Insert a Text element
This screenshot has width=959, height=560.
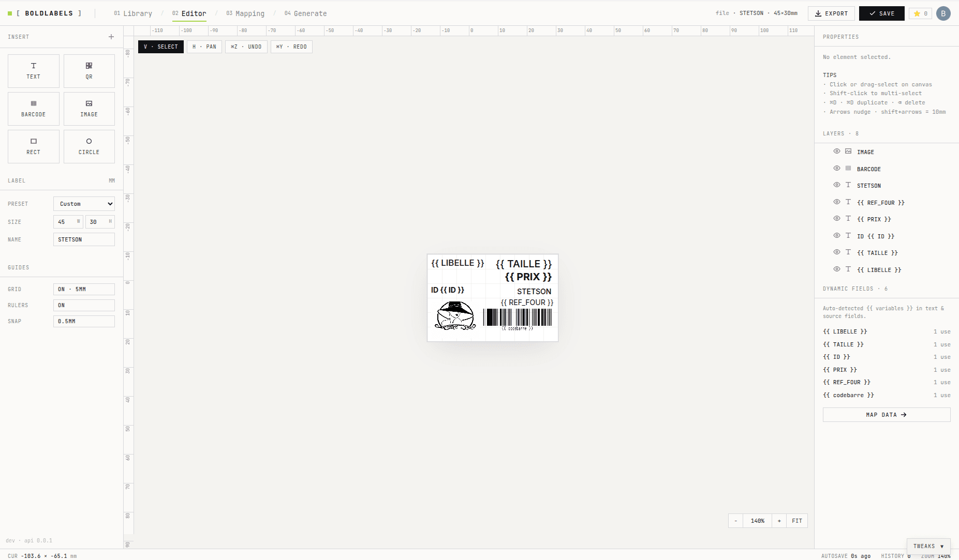[x=34, y=71]
